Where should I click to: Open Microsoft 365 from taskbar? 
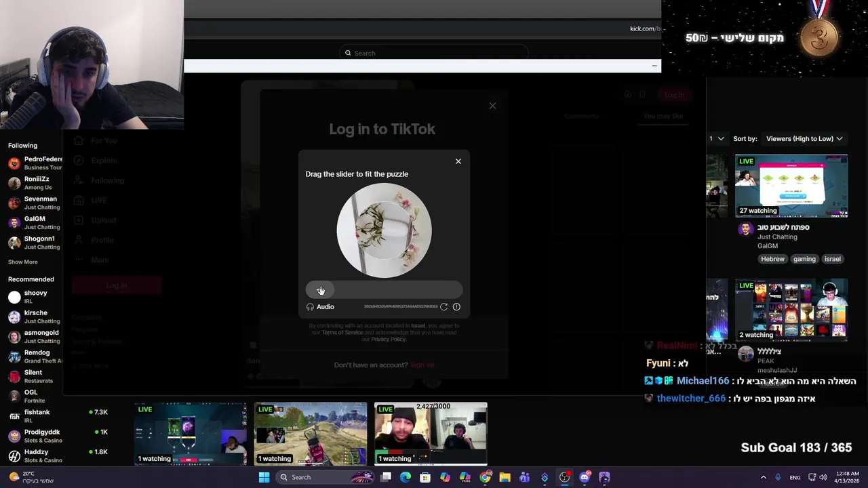tap(465, 477)
